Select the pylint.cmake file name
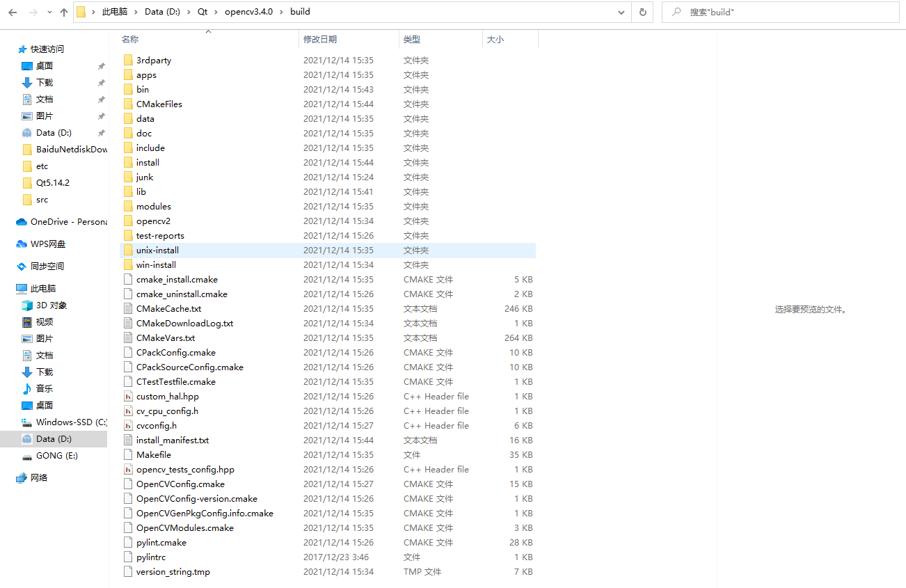Image resolution: width=906 pixels, height=588 pixels. (x=161, y=543)
